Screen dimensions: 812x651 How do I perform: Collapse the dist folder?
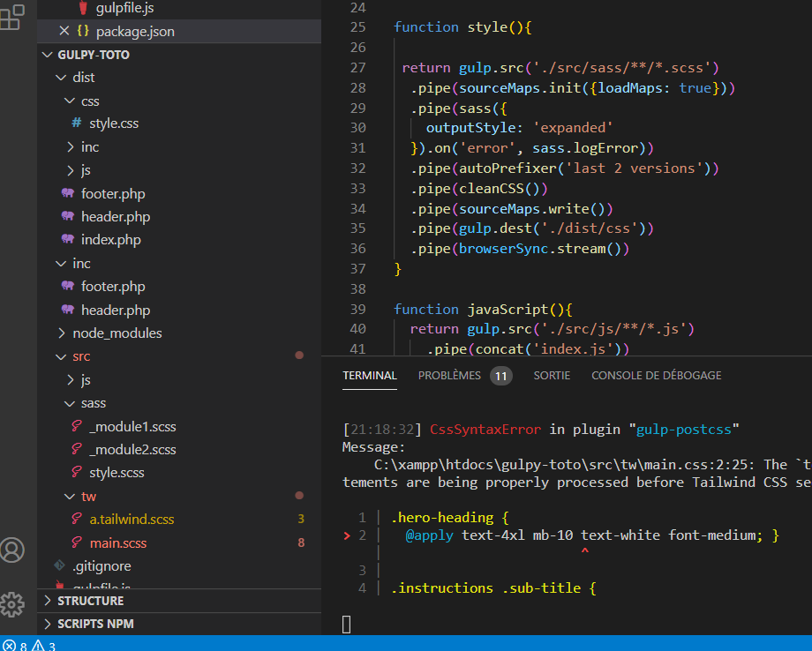[61, 78]
